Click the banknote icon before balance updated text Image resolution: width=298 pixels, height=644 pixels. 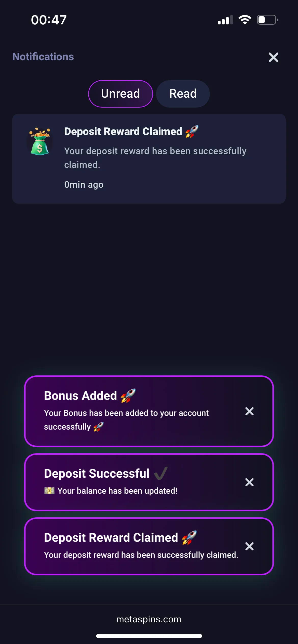pos(49,491)
